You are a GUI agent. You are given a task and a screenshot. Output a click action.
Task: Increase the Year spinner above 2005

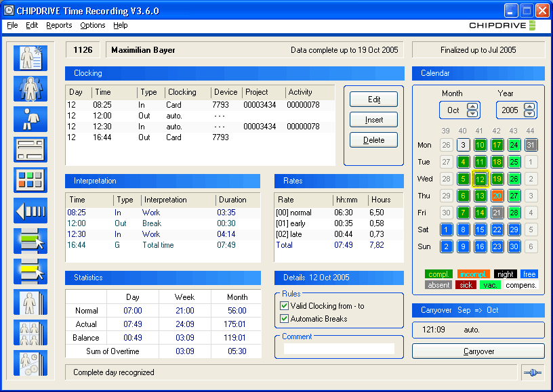pos(529,106)
